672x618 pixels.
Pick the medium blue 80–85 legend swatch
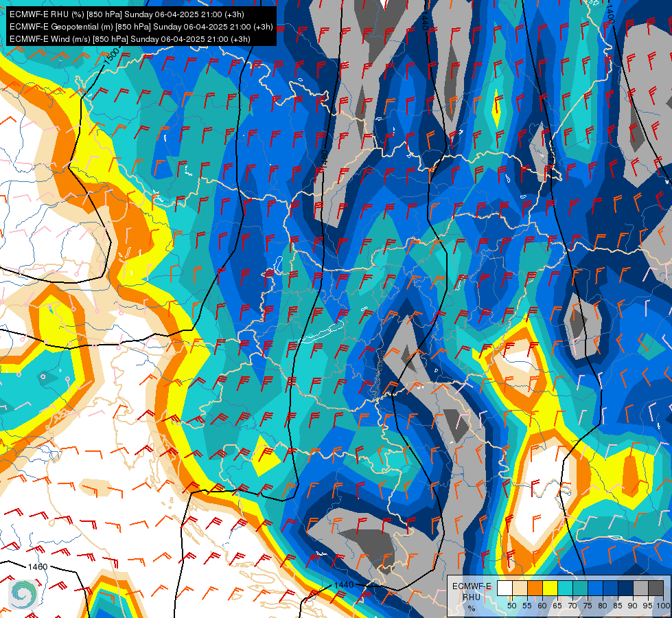tap(610, 588)
